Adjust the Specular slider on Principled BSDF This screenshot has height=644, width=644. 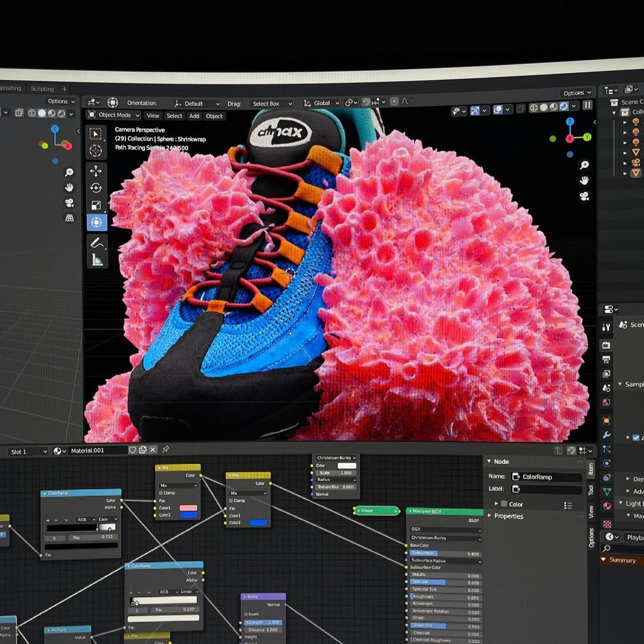tap(445, 582)
